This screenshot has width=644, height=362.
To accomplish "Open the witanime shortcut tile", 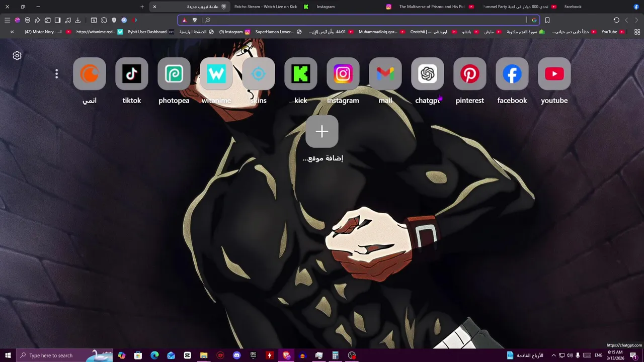I will click(216, 74).
